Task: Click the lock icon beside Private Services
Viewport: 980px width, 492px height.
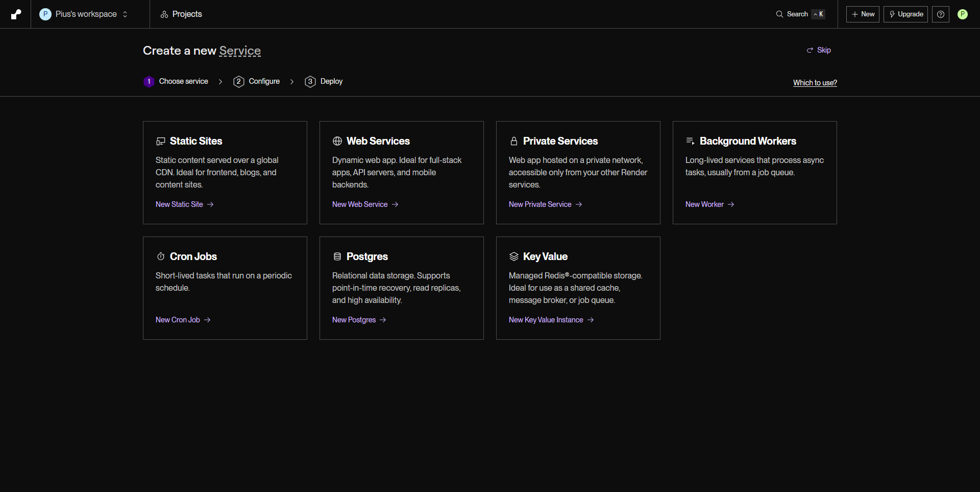Action: coord(514,141)
